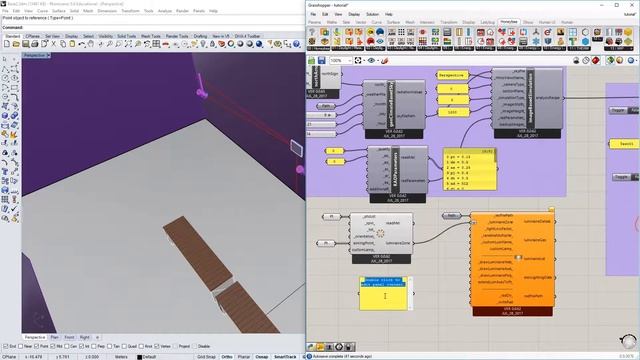The image size is (640, 360).
Task: Open the Rhino Analyze menu
Action: tap(164, 11)
